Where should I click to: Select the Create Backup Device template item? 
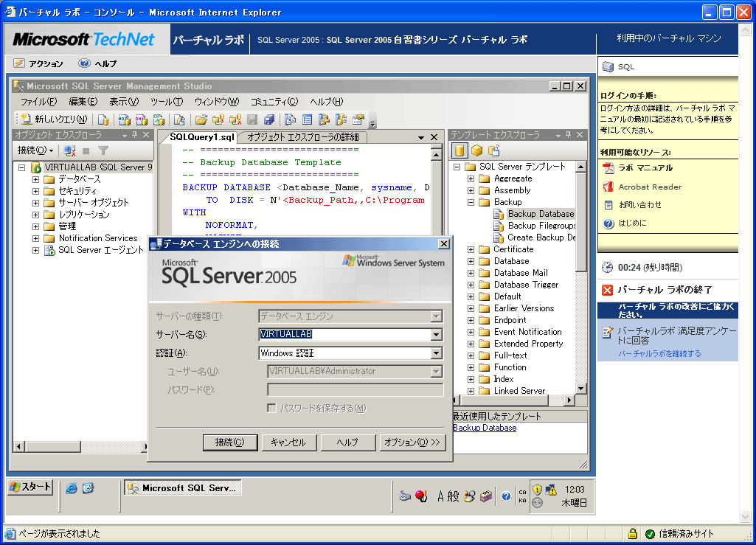click(541, 237)
